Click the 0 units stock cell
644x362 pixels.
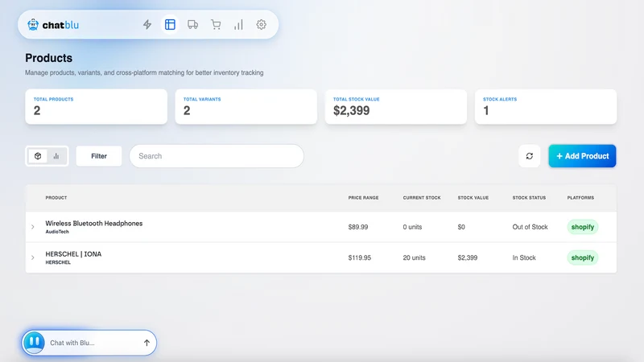tap(412, 227)
